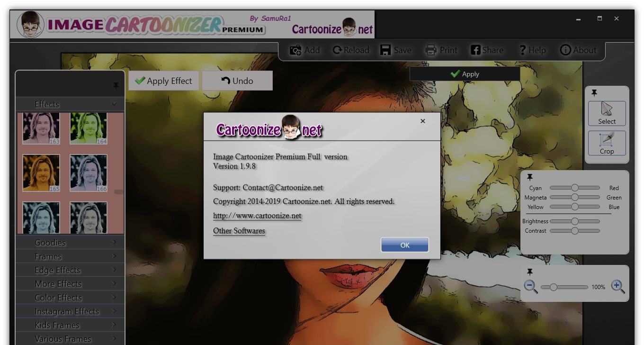Click the Add photo camera icon
The image size is (644, 345).
tap(295, 50)
